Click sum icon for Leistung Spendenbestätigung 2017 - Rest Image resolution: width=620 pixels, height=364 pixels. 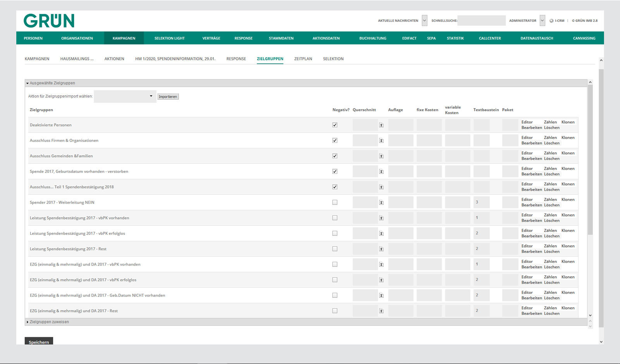pyautogui.click(x=381, y=249)
